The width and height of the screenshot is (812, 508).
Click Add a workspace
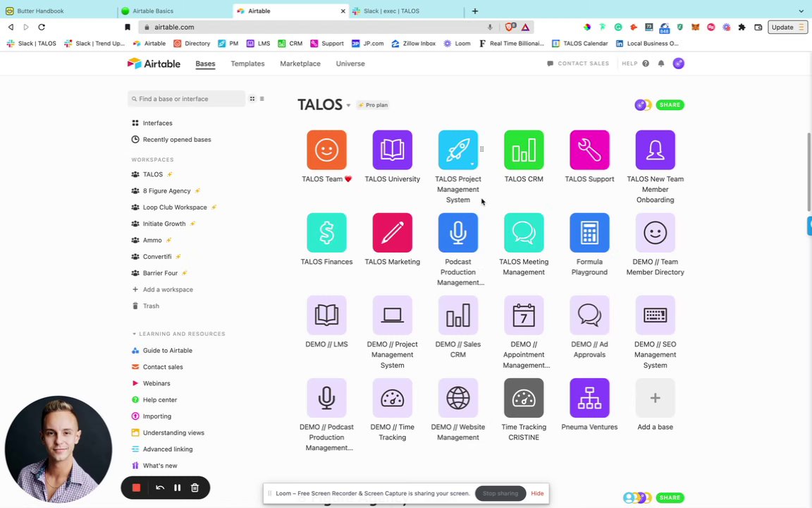162,289
